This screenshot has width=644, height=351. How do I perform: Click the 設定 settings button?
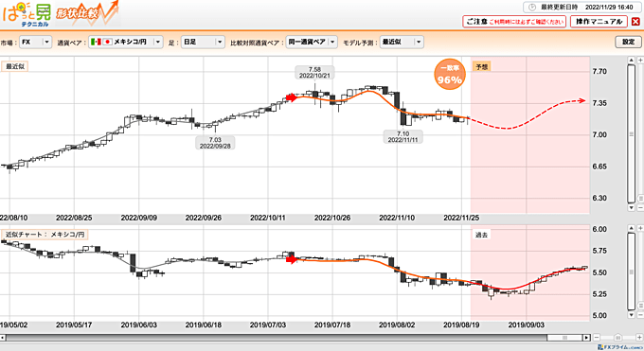tap(629, 42)
